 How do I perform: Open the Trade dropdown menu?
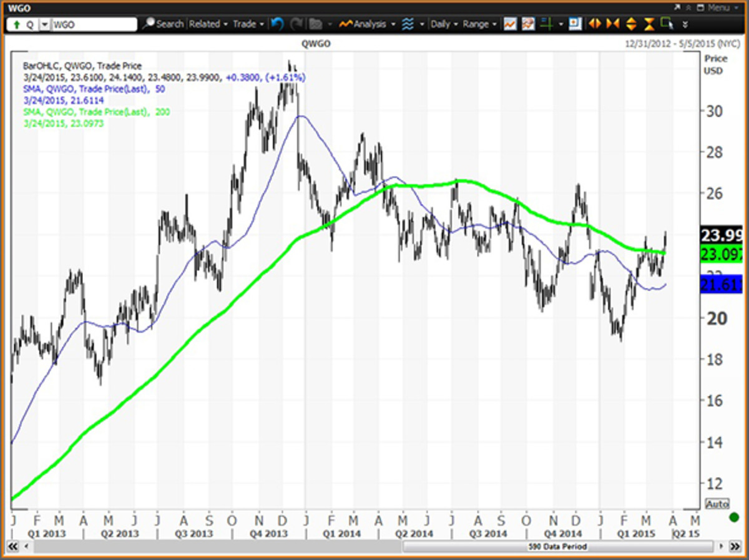tap(248, 24)
